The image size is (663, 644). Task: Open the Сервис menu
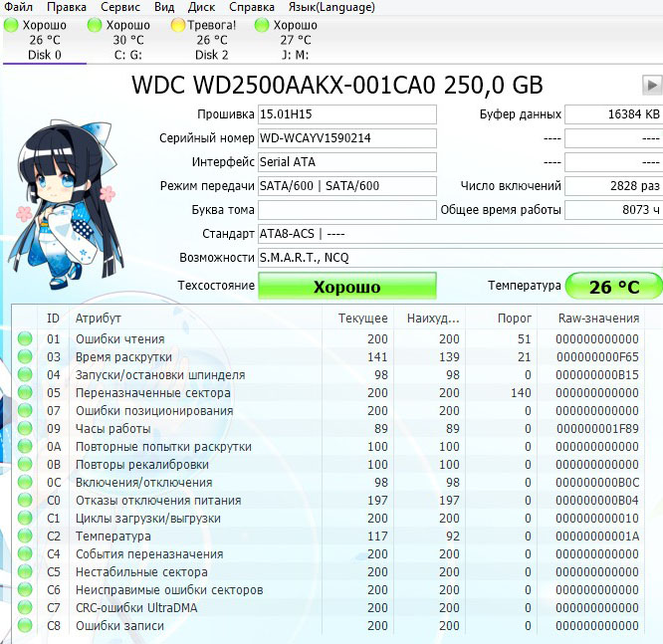tap(120, 7)
